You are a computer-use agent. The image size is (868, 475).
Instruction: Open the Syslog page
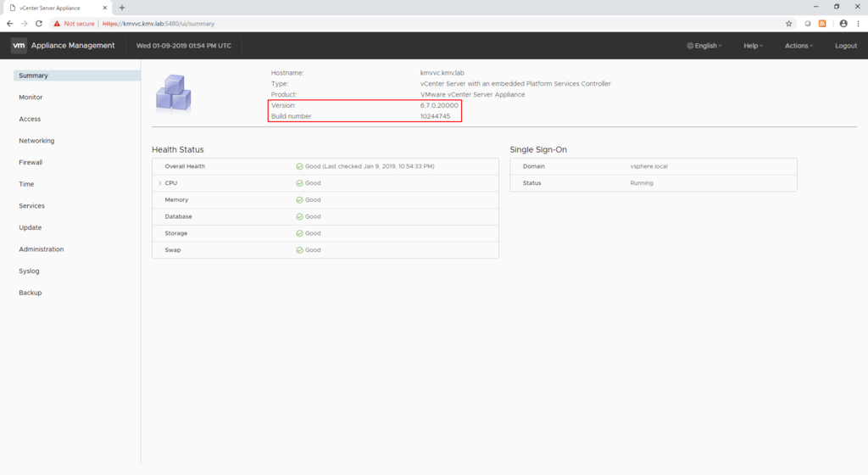[29, 271]
